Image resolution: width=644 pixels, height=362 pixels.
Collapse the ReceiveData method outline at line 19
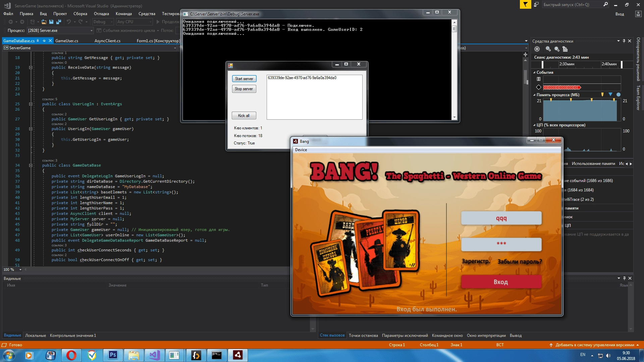(31, 67)
